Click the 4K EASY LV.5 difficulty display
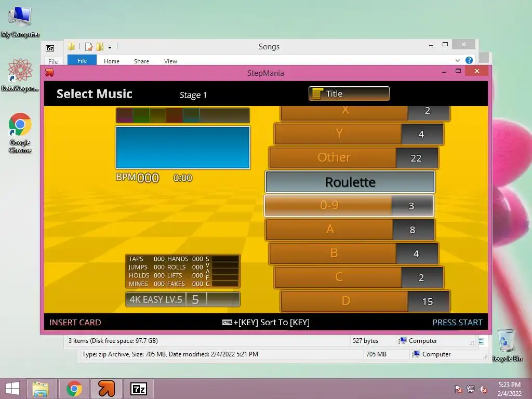This screenshot has width=532, height=399. (x=183, y=299)
